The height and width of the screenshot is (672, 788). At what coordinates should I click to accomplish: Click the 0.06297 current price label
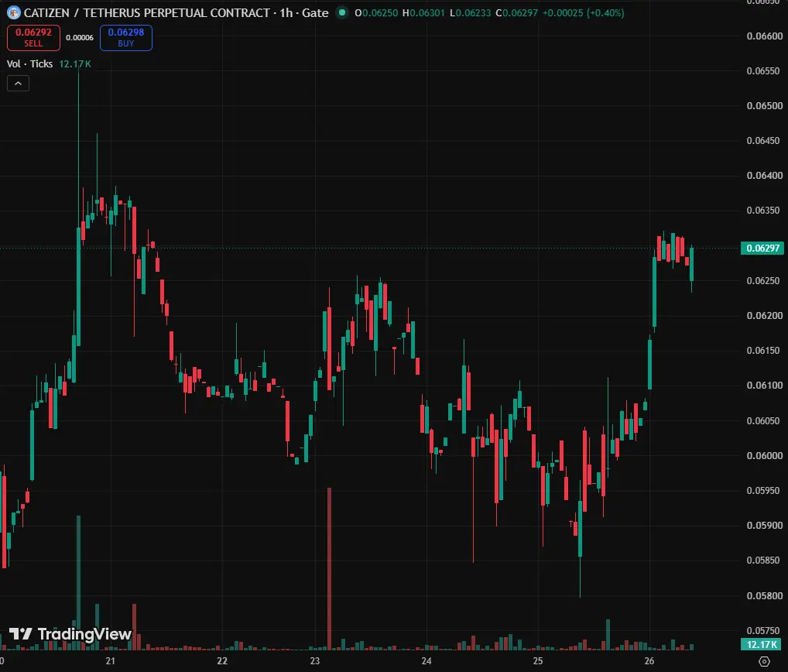click(x=762, y=248)
